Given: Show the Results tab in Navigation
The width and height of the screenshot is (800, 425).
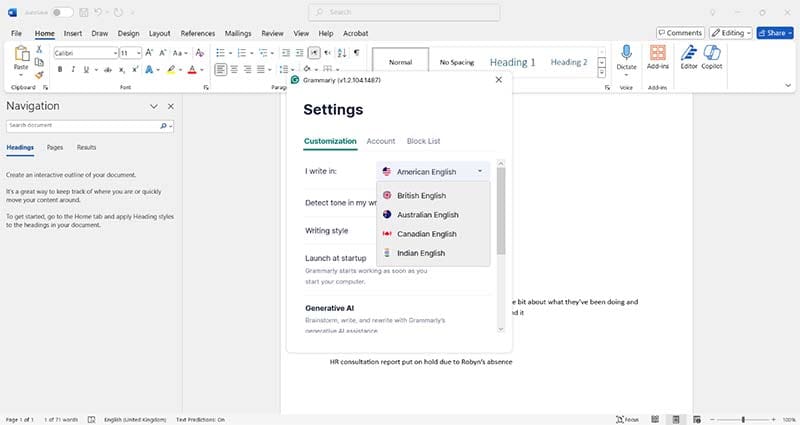Looking at the screenshot, I should pos(86,147).
